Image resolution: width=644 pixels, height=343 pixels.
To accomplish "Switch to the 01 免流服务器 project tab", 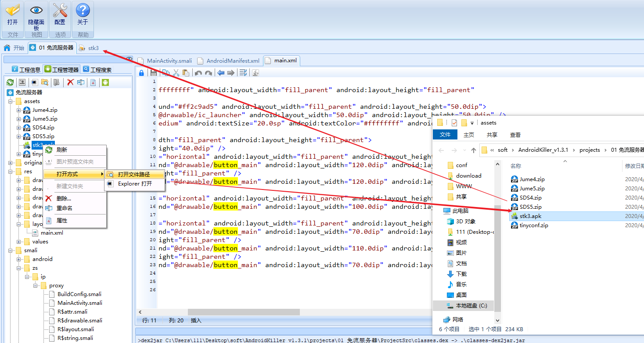I will coord(52,48).
